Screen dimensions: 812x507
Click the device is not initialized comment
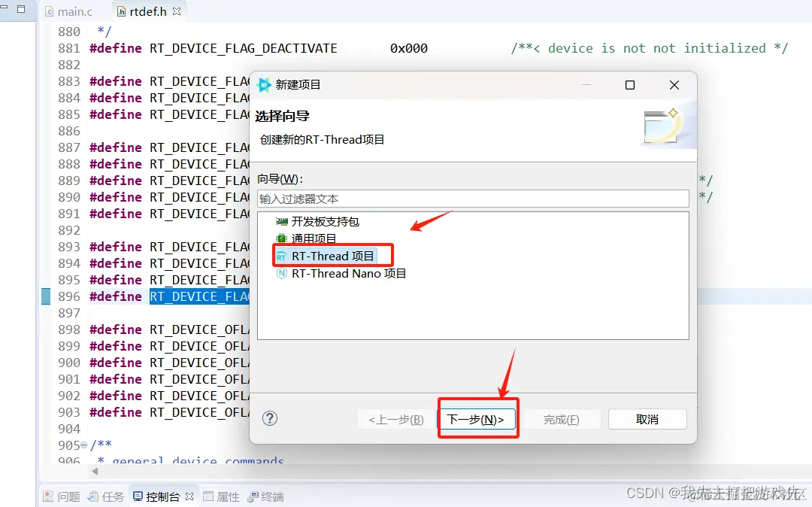(x=650, y=48)
